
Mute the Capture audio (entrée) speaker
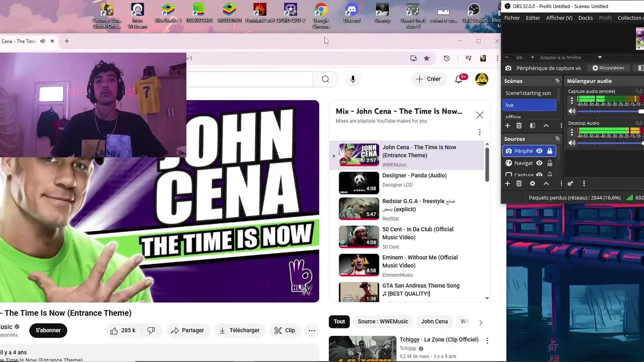pyautogui.click(x=572, y=111)
